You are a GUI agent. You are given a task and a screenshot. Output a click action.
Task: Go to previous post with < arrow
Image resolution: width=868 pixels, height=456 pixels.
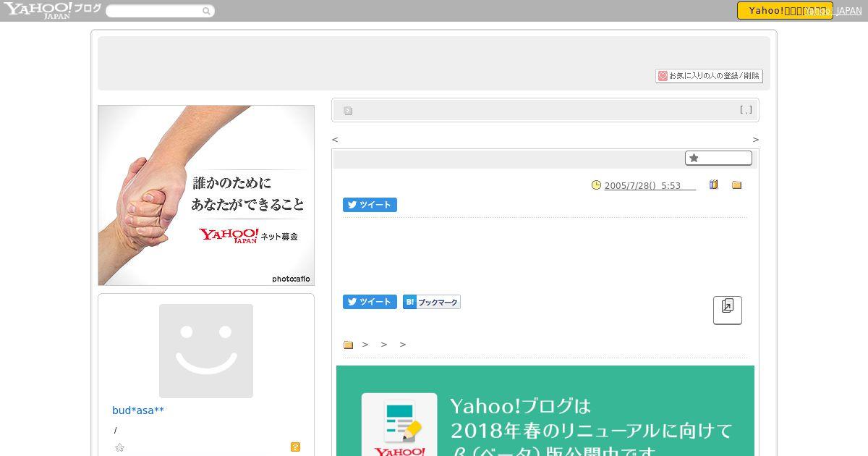335,140
